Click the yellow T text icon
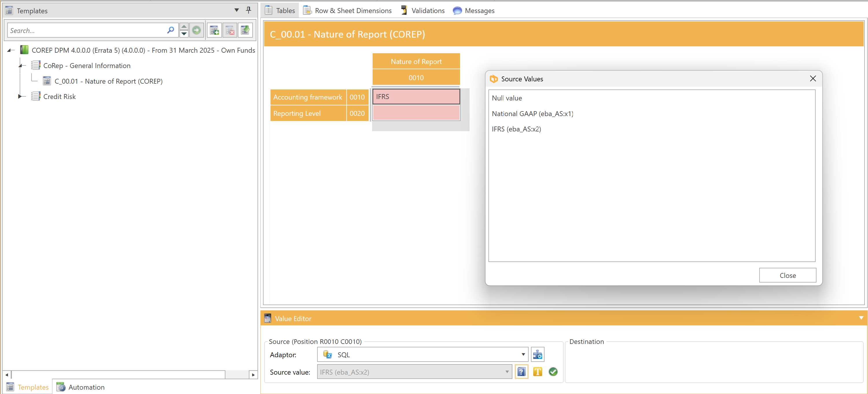Viewport: 868px width, 394px height. (538, 372)
